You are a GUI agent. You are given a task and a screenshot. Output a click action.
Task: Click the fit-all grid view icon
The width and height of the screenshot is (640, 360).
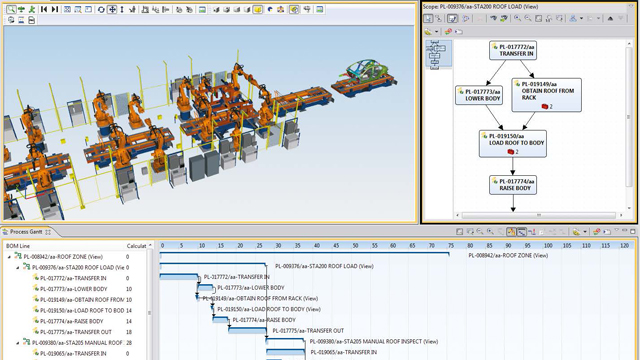tap(67, 9)
